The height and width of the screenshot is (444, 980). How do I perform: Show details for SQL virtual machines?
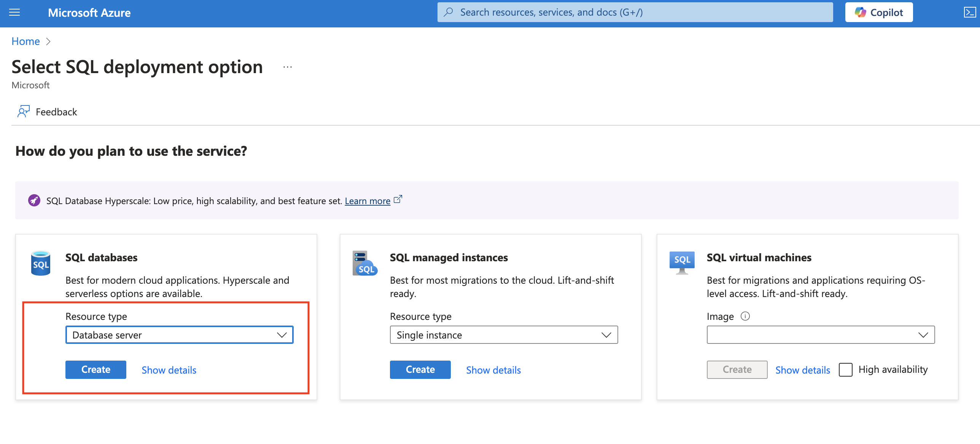click(x=803, y=370)
